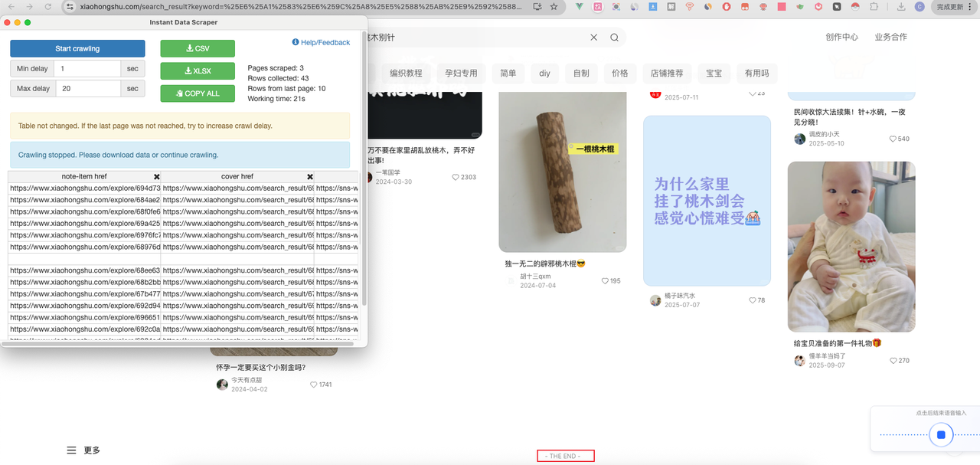980x465 pixels.
Task: Click the Crawling stopped notice text
Action: click(118, 155)
